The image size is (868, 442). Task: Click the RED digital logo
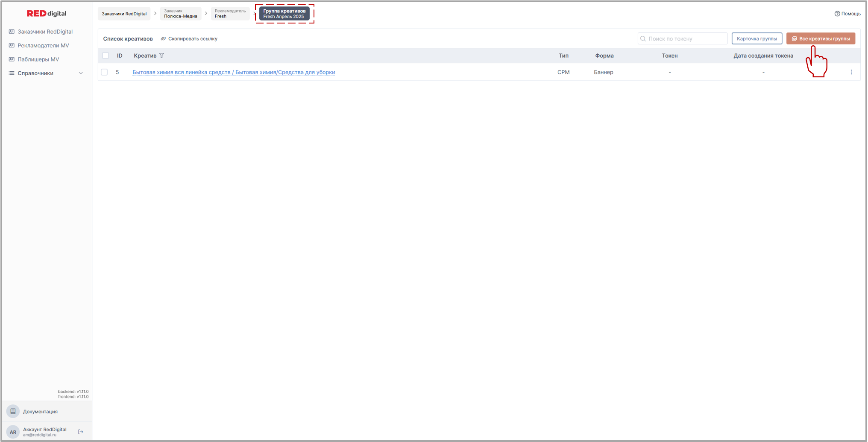(47, 14)
